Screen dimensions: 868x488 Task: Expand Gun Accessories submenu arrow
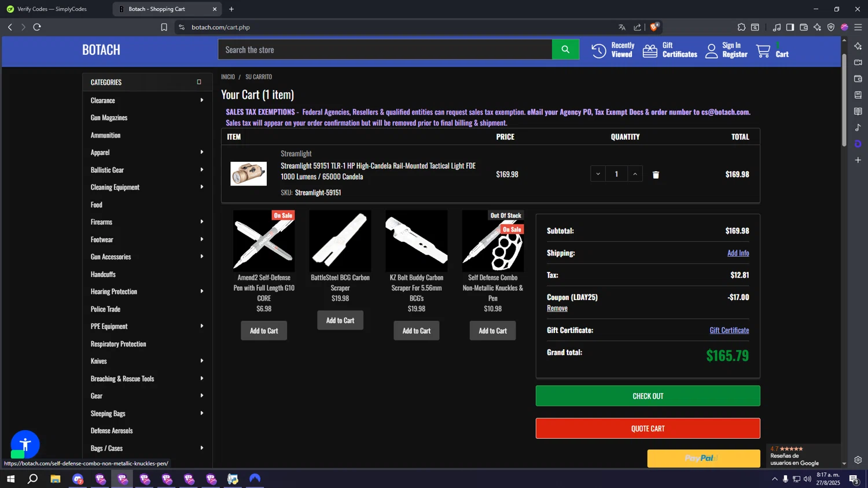tap(202, 256)
